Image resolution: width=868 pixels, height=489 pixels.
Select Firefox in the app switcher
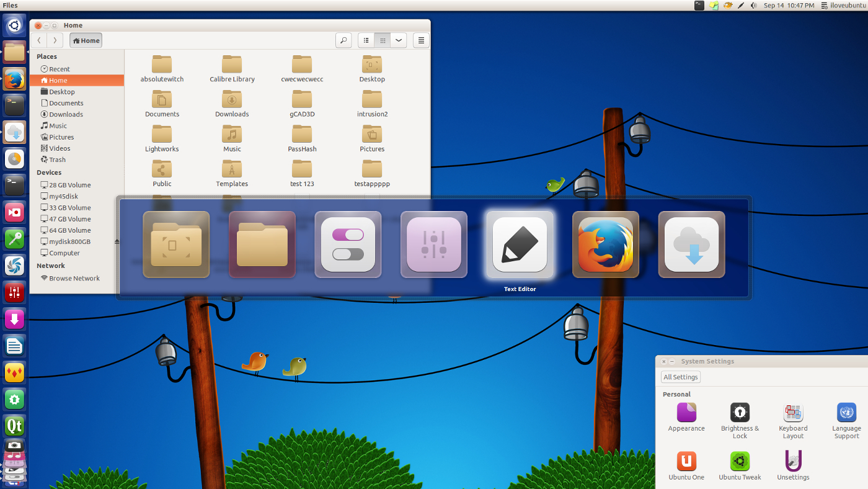606,244
